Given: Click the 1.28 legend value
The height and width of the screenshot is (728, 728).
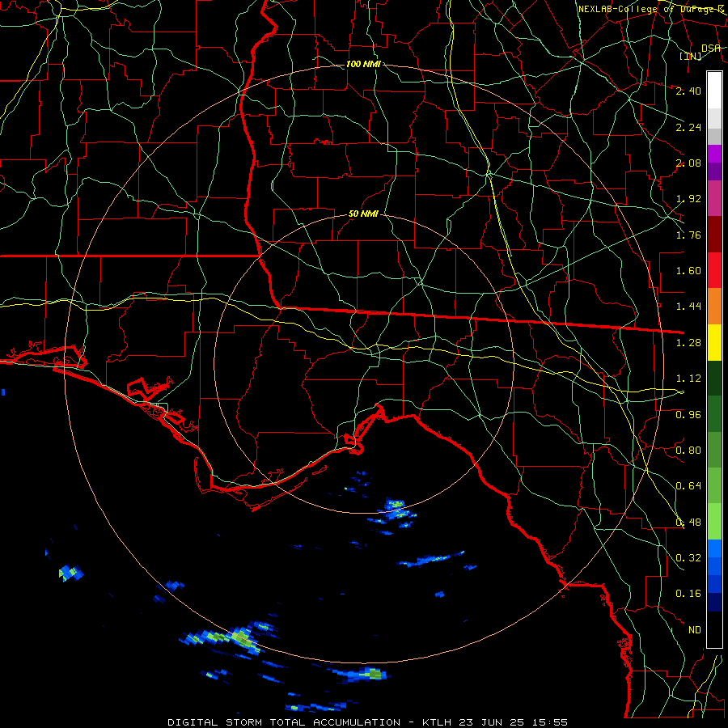Looking at the screenshot, I should coord(688,343).
